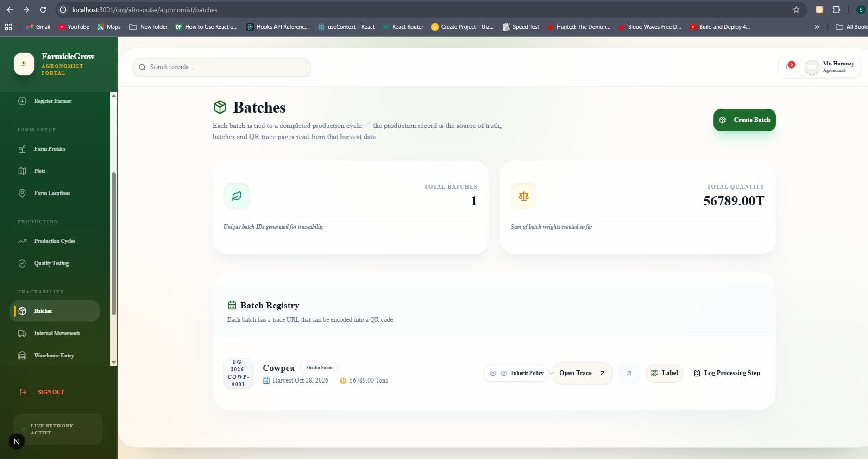Click SIGN OUT in the sidebar
Viewport: 868px width, 459px height.
coord(51,392)
